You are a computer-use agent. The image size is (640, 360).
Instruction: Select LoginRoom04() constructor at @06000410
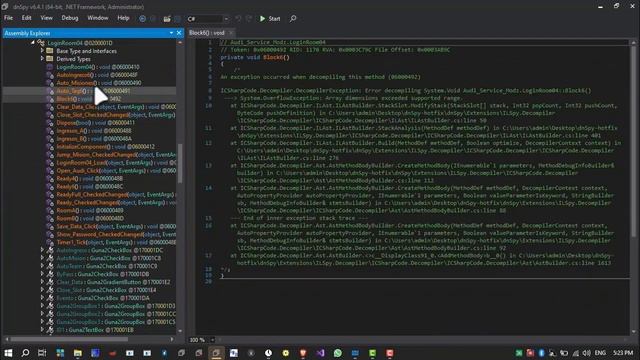pyautogui.click(x=98, y=67)
